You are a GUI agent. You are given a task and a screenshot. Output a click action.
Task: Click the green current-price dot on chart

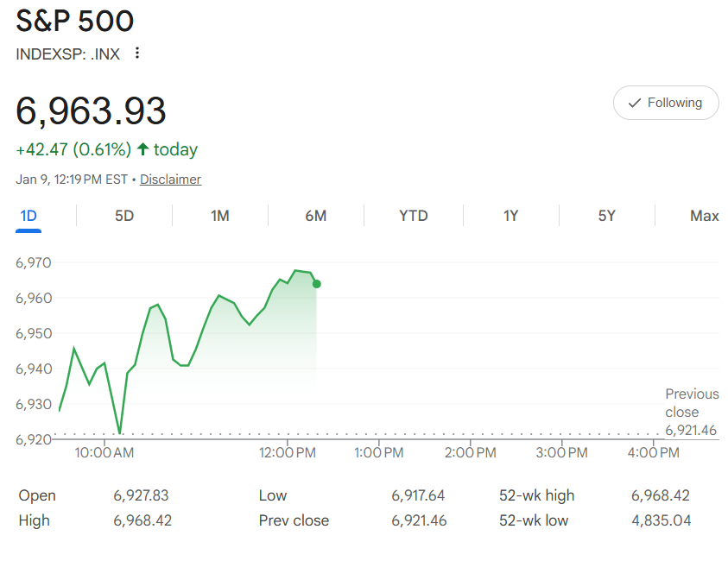click(x=317, y=284)
